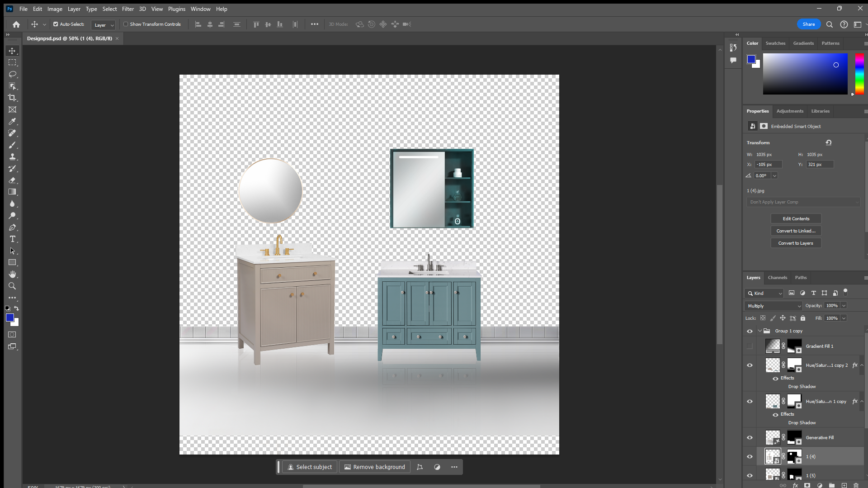868x488 pixels.
Task: Select the Dodge tool
Action: pos(12,215)
